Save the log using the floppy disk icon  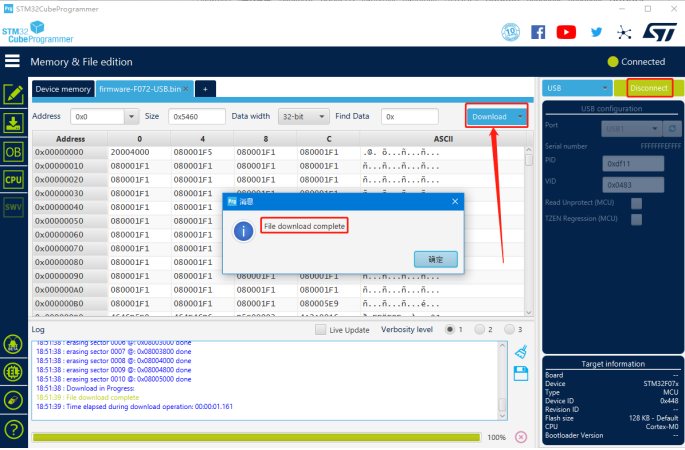pos(520,374)
